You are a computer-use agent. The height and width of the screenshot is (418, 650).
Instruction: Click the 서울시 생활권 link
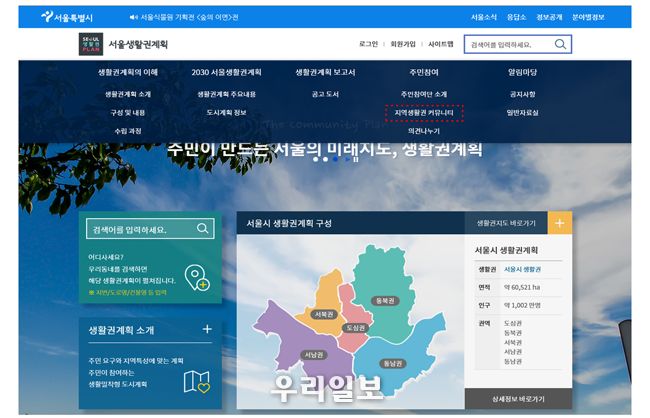[x=522, y=270]
